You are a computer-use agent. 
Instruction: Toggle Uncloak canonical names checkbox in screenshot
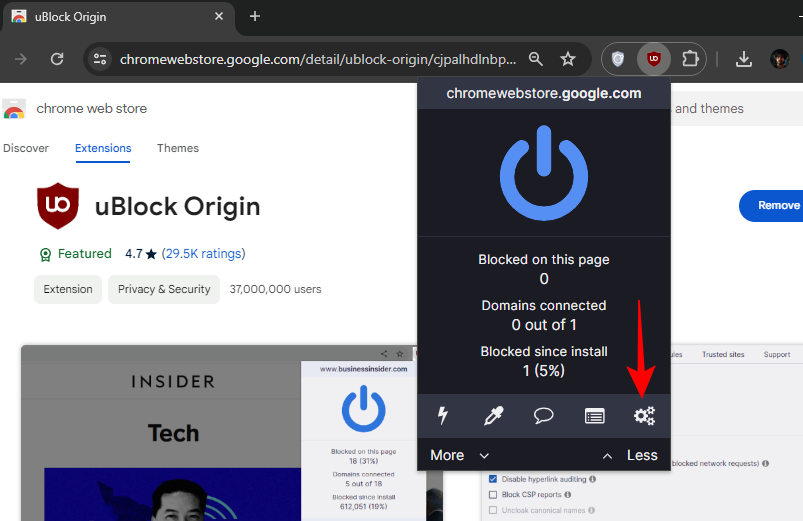click(x=493, y=510)
